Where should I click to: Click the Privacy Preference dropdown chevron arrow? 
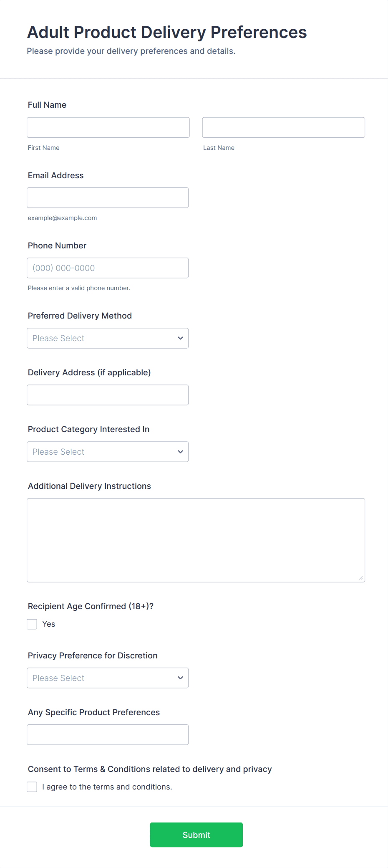click(x=180, y=678)
